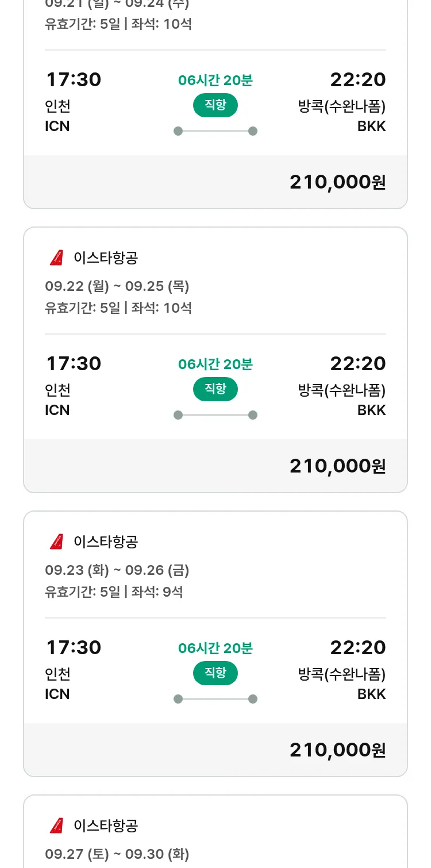Select the 210,000원 price on the topmost card
431x868 pixels.
coord(337,182)
